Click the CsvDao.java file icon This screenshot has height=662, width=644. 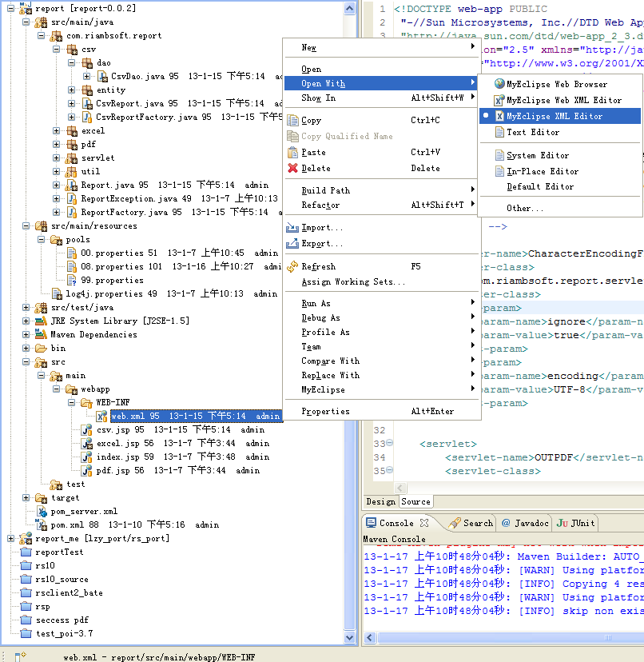[x=102, y=76]
